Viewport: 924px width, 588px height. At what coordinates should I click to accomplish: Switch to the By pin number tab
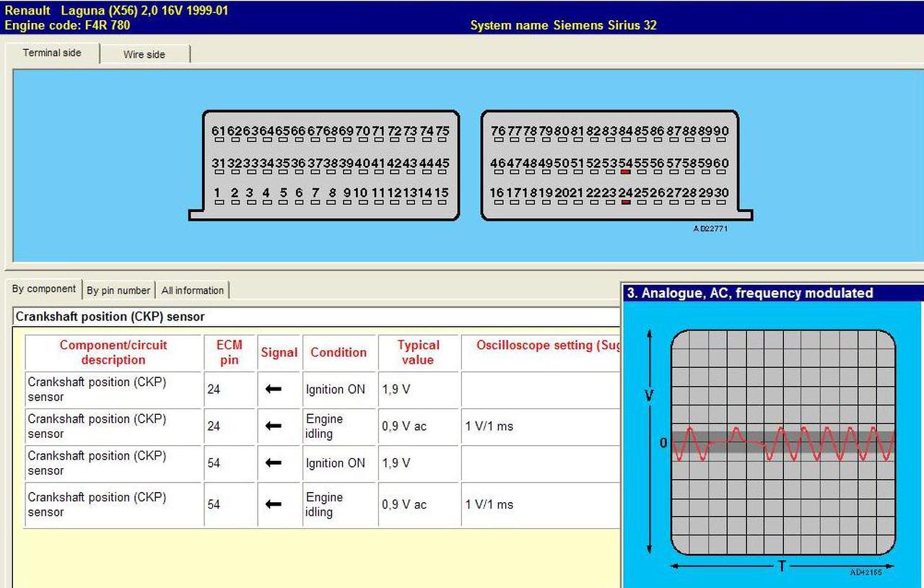pos(118,290)
